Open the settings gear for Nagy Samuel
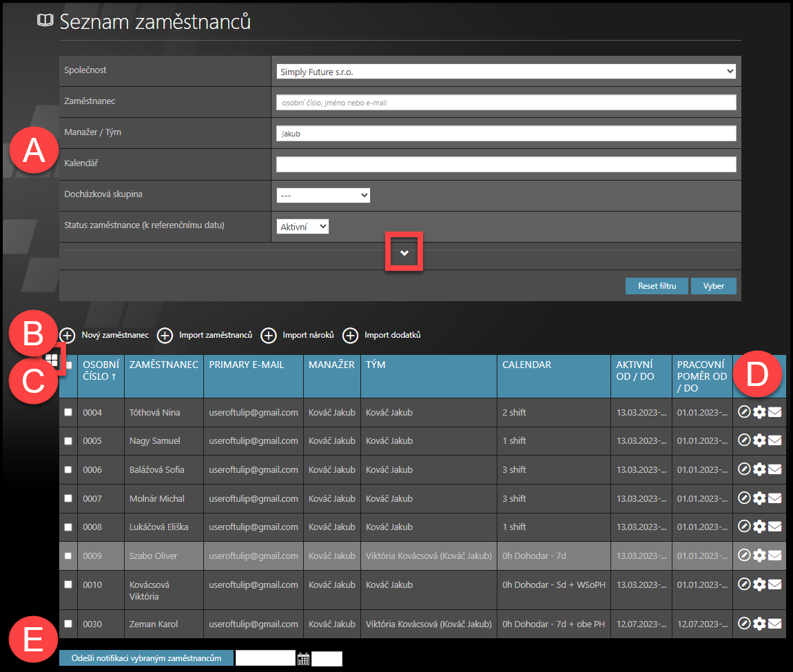The height and width of the screenshot is (672, 793). click(759, 441)
